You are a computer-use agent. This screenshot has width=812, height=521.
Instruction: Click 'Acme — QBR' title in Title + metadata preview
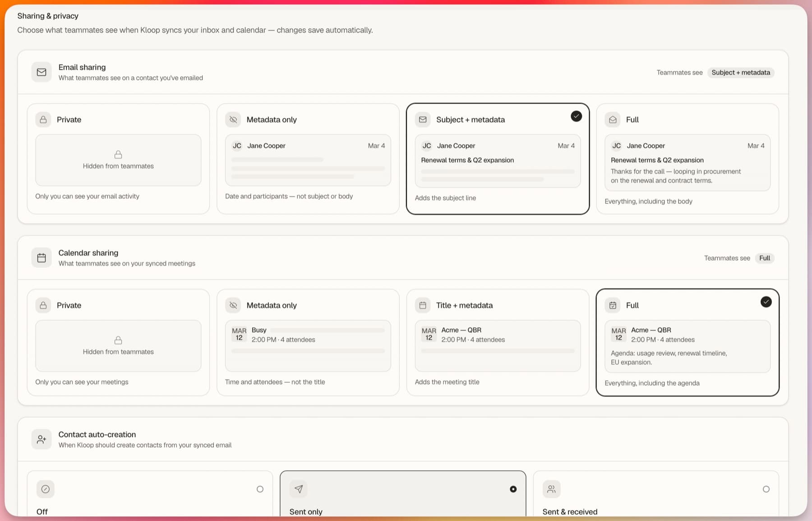(461, 330)
